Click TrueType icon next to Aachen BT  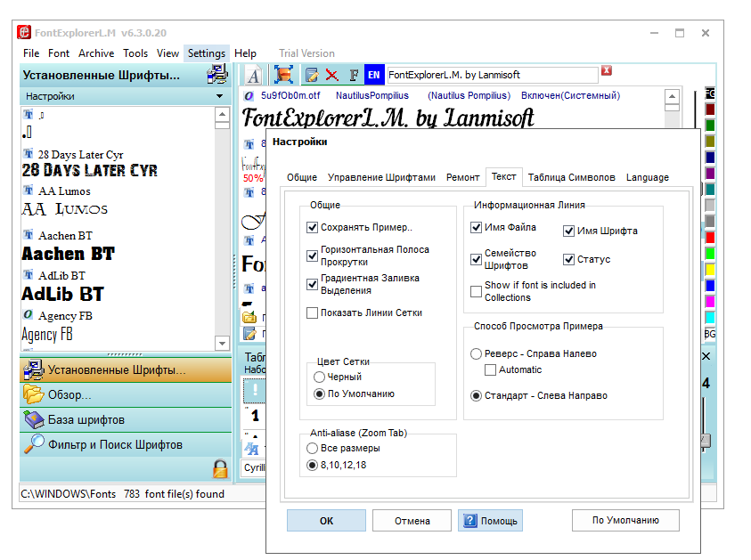tap(29, 235)
